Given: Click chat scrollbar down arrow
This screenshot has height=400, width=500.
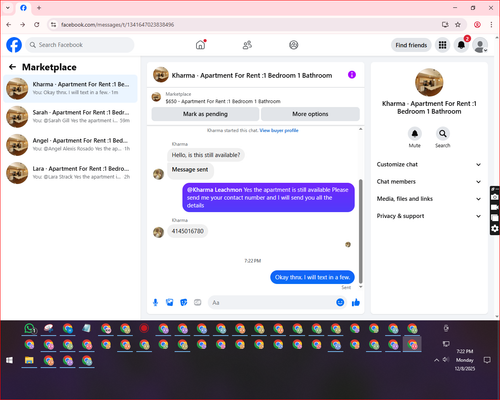Looking at the screenshot, I should tap(360, 287).
